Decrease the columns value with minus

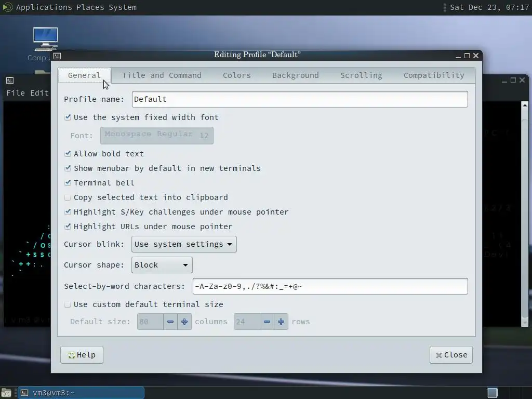(170, 322)
